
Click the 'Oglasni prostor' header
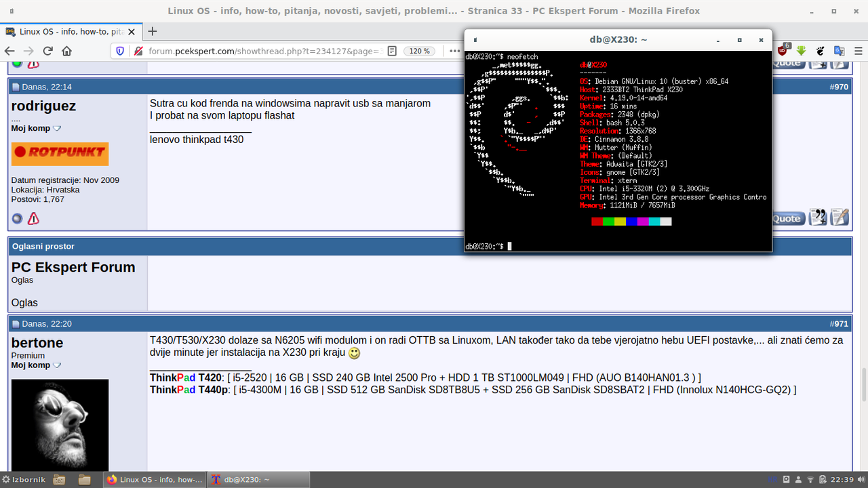coord(43,246)
